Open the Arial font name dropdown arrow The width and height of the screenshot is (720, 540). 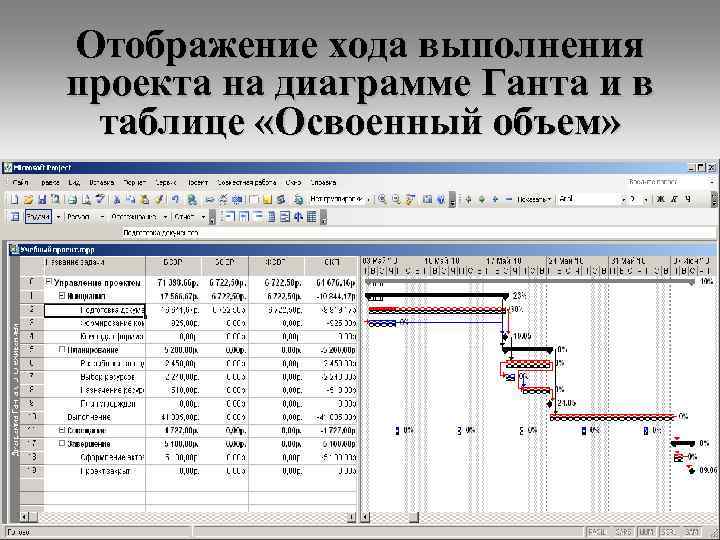pos(623,199)
